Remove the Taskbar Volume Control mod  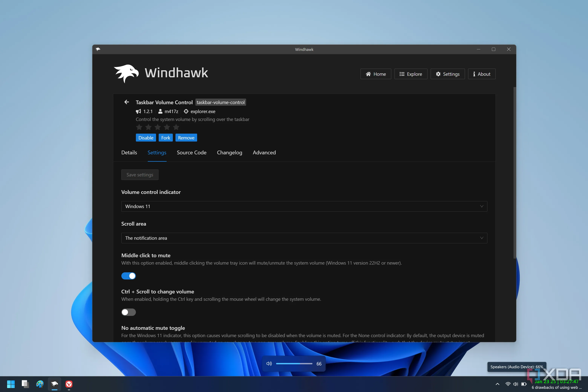(186, 138)
